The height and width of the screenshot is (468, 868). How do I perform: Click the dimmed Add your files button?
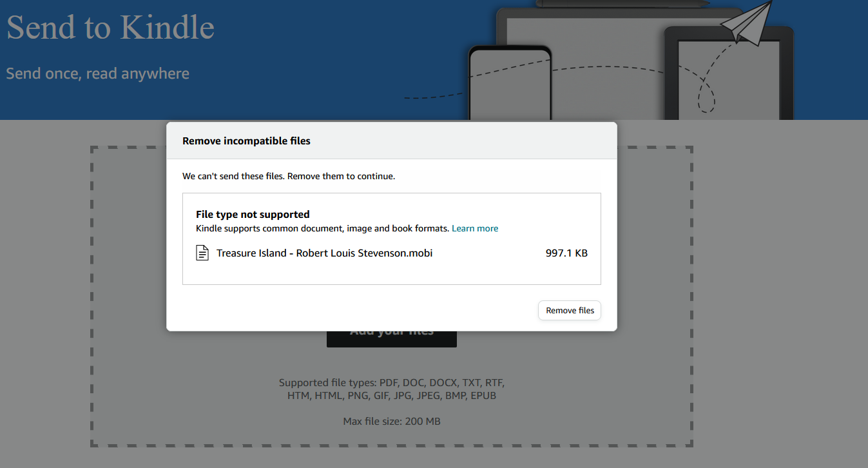click(x=392, y=339)
